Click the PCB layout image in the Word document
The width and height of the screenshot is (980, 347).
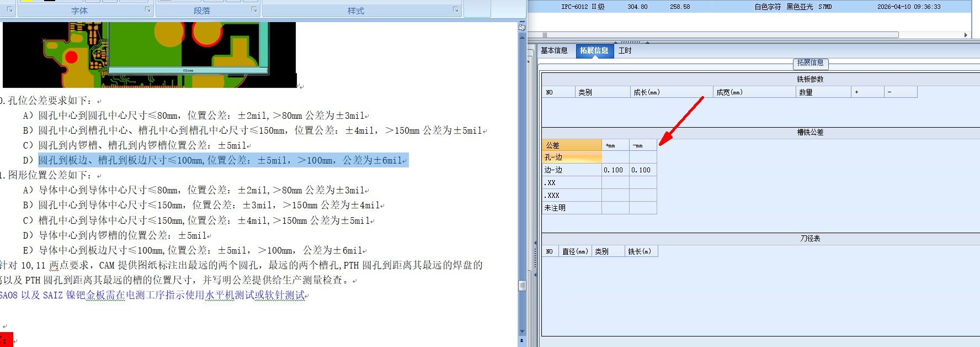coord(149,55)
